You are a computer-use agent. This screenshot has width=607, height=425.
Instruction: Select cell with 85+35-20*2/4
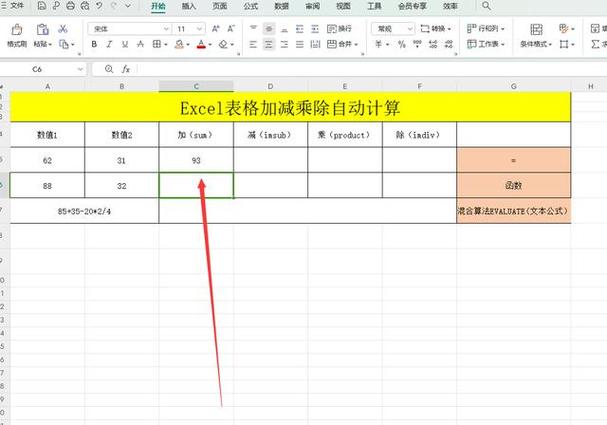84,211
